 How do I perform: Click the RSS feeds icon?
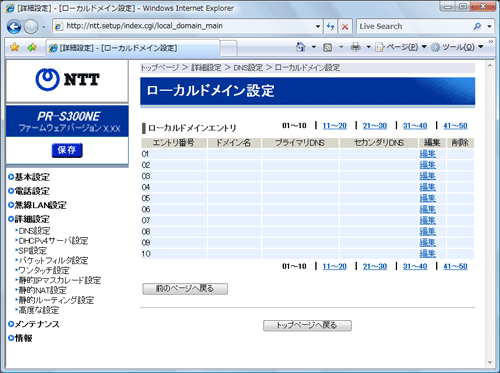pyautogui.click(x=328, y=47)
